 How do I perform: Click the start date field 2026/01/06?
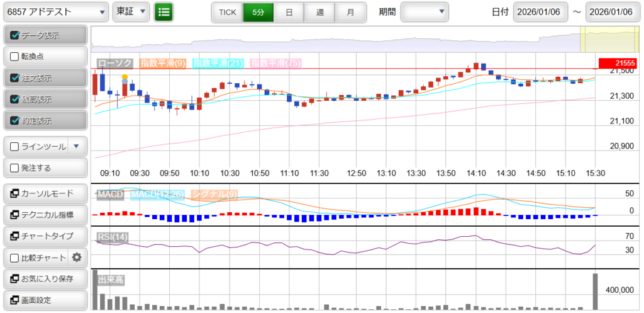[x=540, y=12]
